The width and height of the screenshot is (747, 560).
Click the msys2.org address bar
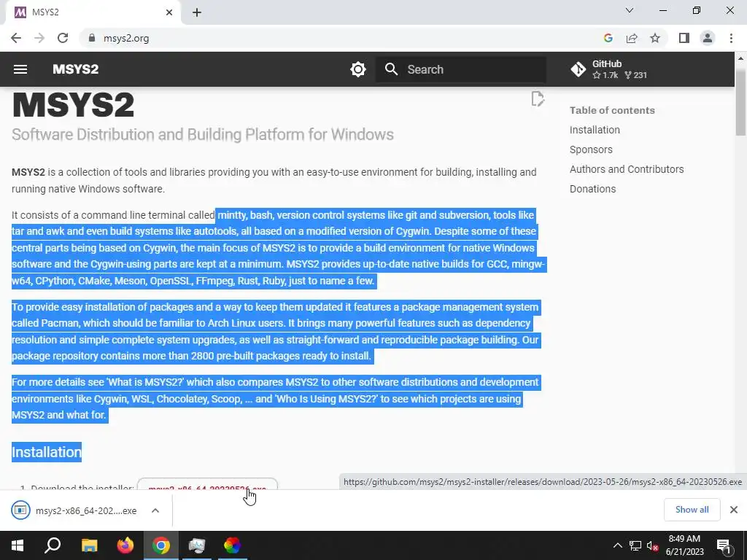pos(126,38)
